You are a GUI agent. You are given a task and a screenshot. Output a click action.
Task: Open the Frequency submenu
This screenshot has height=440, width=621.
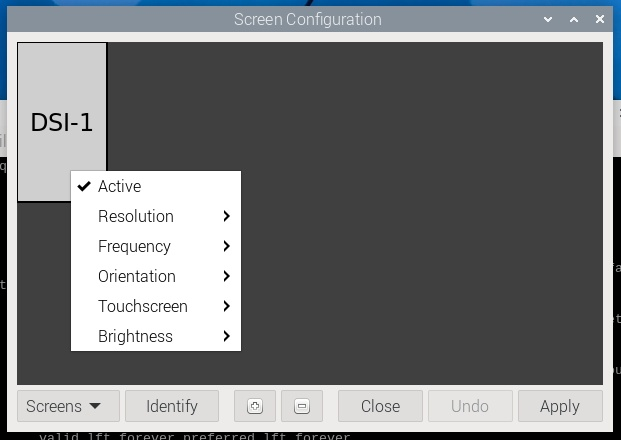coord(156,246)
